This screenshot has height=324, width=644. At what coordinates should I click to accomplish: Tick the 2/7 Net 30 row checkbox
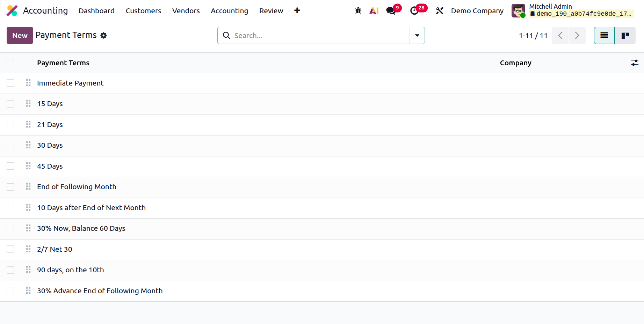(x=10, y=249)
